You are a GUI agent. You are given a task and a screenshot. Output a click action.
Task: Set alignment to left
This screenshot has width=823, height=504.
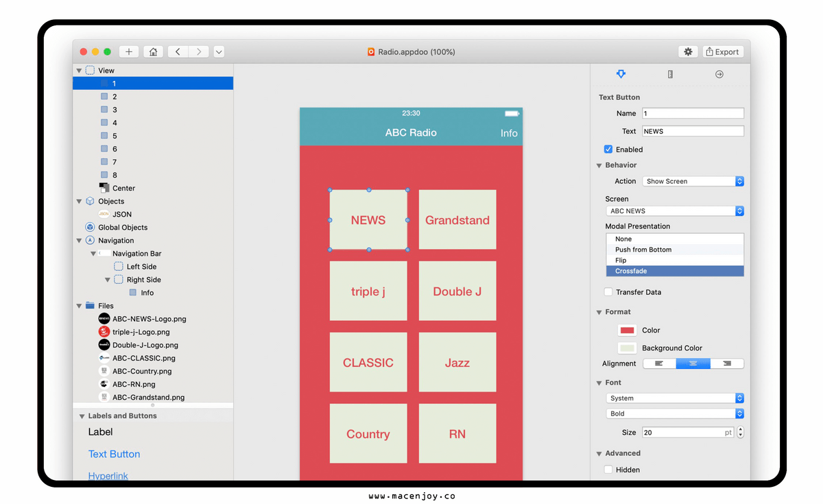click(658, 363)
